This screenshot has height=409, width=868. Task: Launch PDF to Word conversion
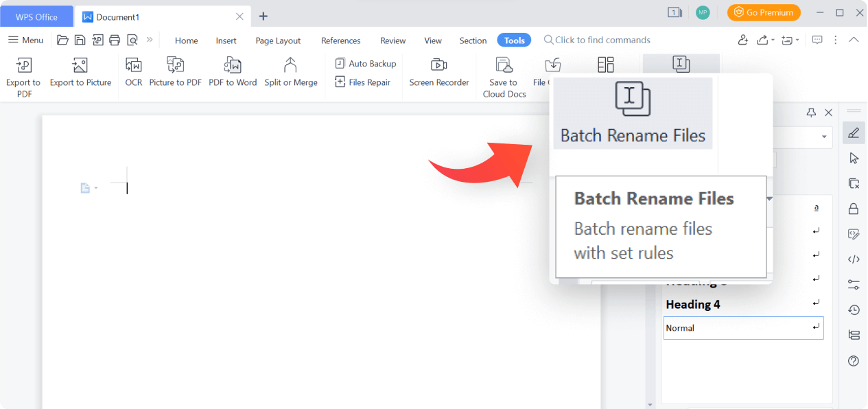[233, 71]
